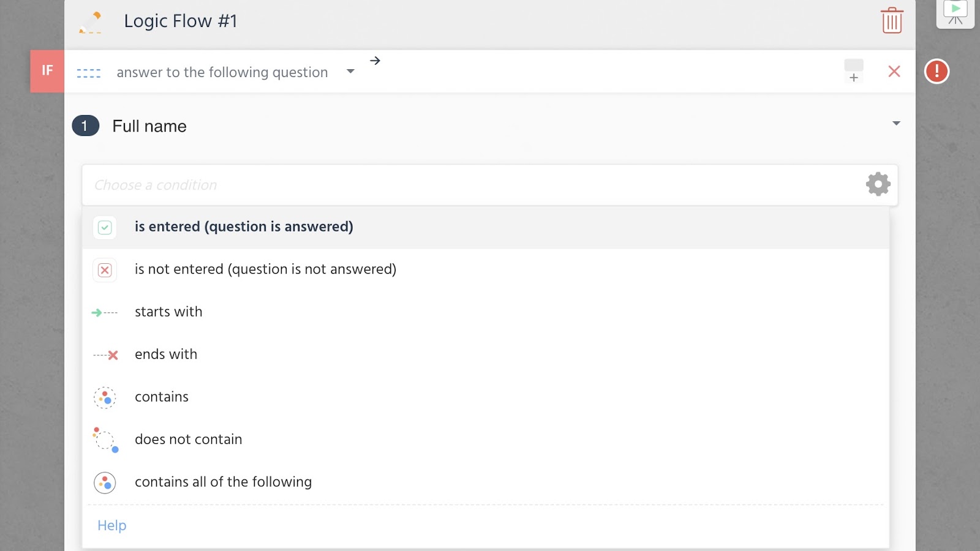Open the Help link
The height and width of the screenshot is (551, 980).
[112, 525]
